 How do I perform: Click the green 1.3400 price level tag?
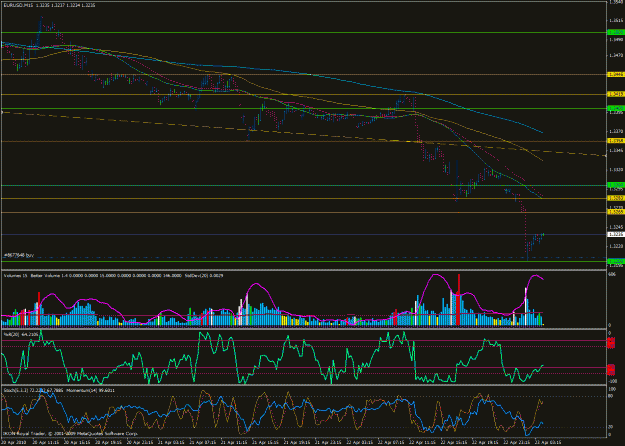click(x=615, y=108)
